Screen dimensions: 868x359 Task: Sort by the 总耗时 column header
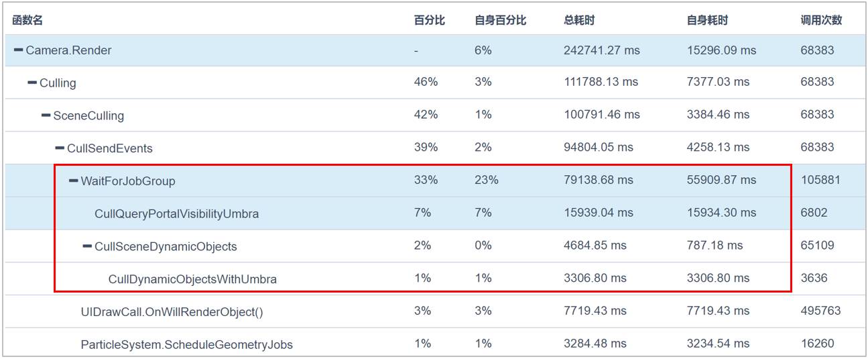point(579,20)
